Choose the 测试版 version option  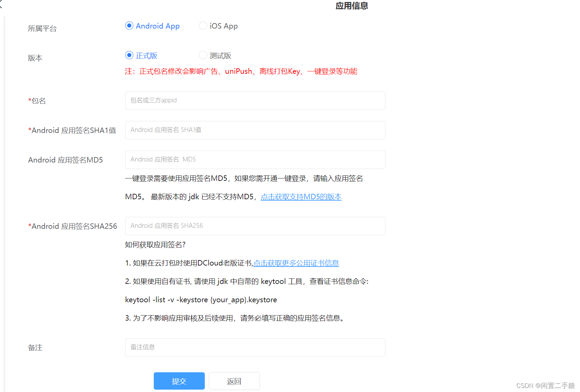pyautogui.click(x=203, y=55)
